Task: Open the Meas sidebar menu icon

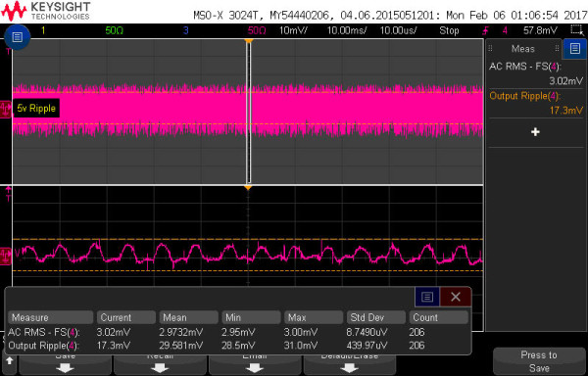Action: (x=575, y=48)
